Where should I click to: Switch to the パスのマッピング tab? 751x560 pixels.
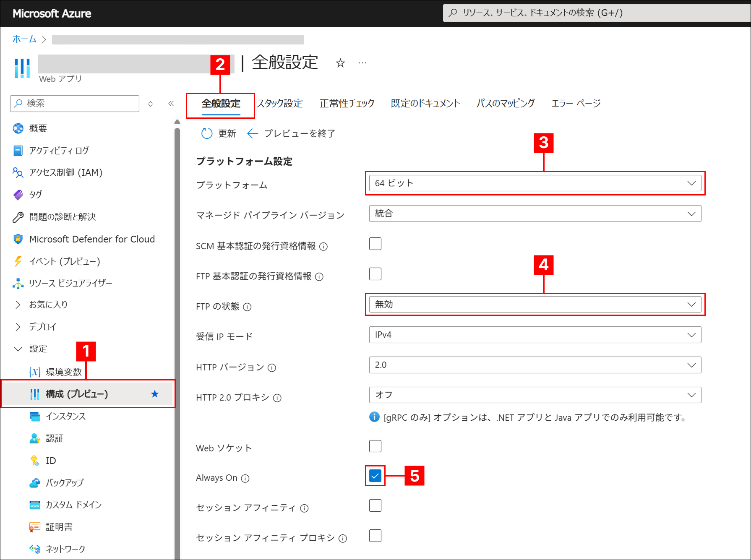(506, 104)
